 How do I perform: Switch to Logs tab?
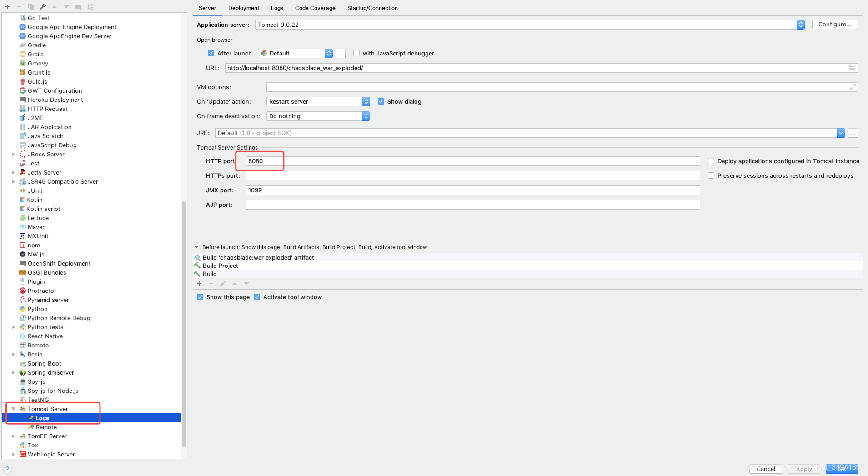click(277, 8)
